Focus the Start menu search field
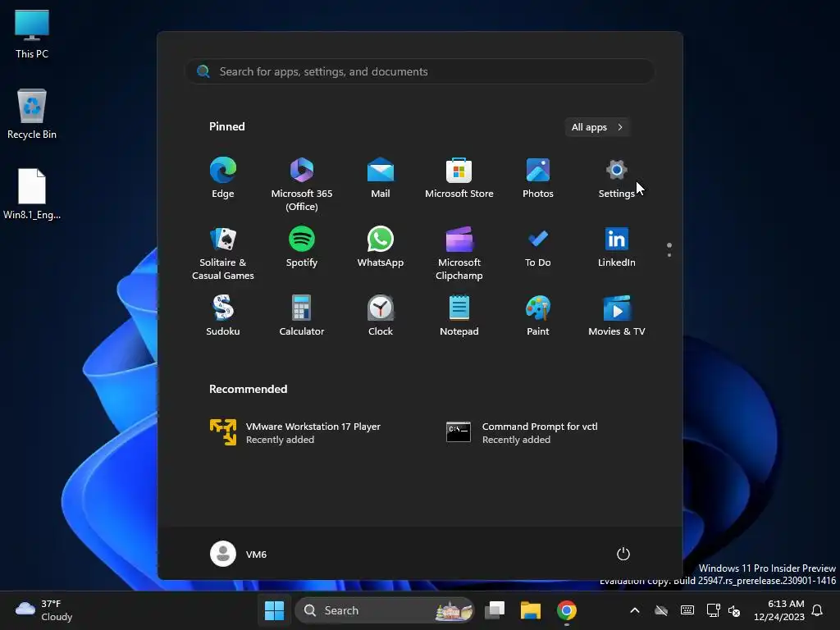 (x=420, y=71)
